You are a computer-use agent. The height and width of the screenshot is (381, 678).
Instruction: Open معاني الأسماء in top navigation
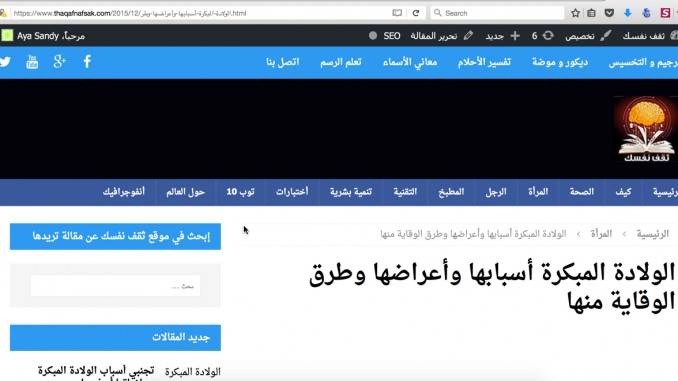(x=409, y=62)
